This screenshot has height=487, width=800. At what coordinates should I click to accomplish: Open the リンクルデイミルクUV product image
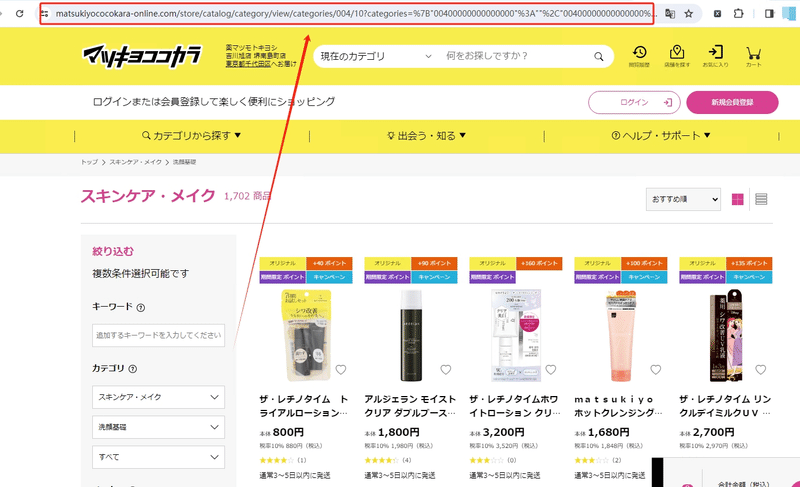[726, 335]
